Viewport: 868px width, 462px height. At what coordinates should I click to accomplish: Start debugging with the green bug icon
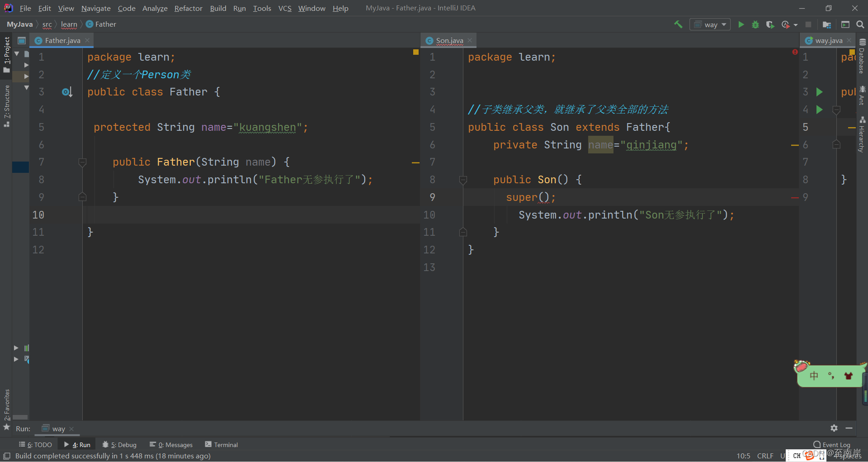[755, 24]
